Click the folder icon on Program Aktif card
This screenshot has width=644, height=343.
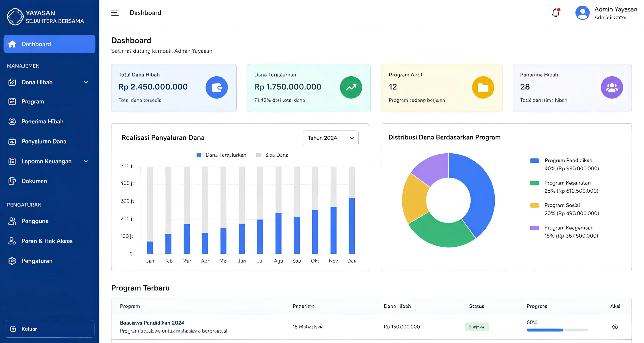[x=483, y=87]
